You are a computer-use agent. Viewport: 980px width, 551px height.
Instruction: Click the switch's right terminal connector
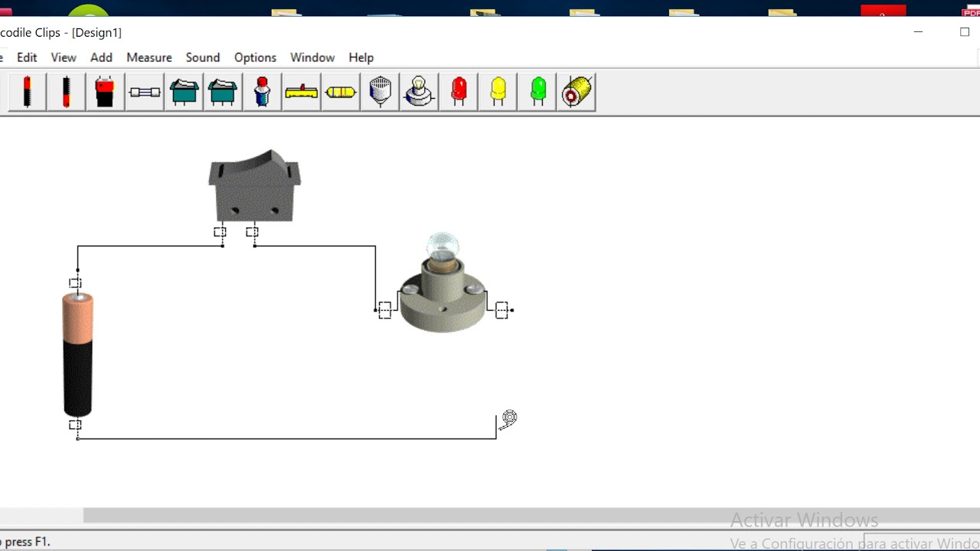pyautogui.click(x=252, y=232)
